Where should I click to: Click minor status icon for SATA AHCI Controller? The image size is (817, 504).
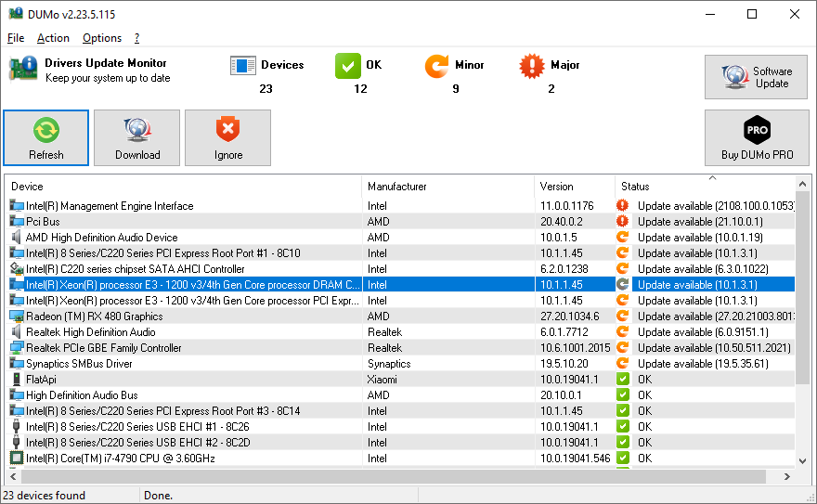tap(622, 268)
